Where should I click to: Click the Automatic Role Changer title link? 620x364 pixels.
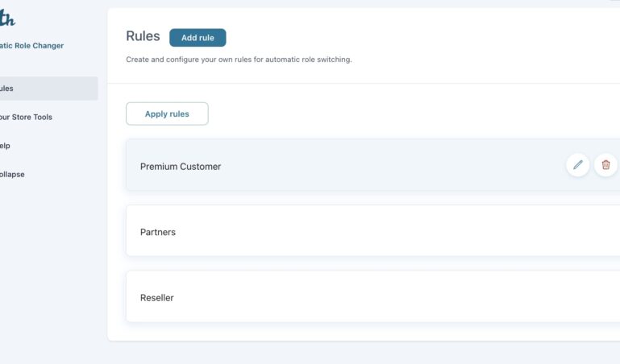pyautogui.click(x=31, y=45)
